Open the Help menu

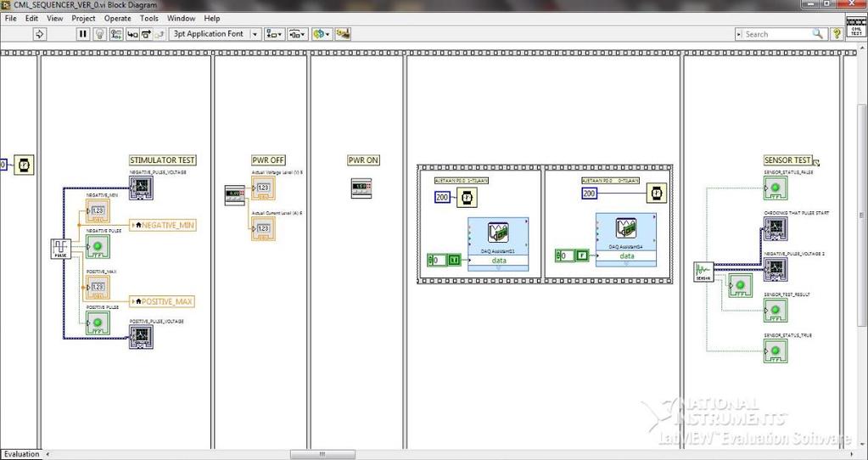(211, 19)
